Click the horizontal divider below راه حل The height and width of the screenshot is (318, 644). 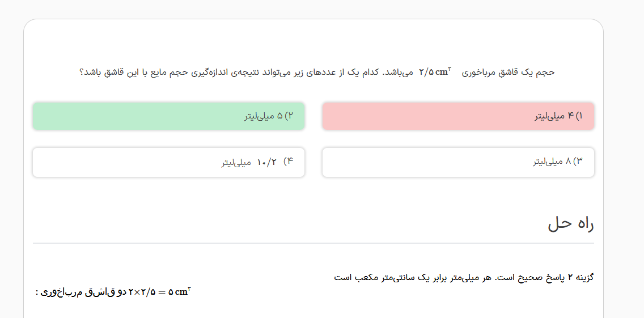(313, 243)
